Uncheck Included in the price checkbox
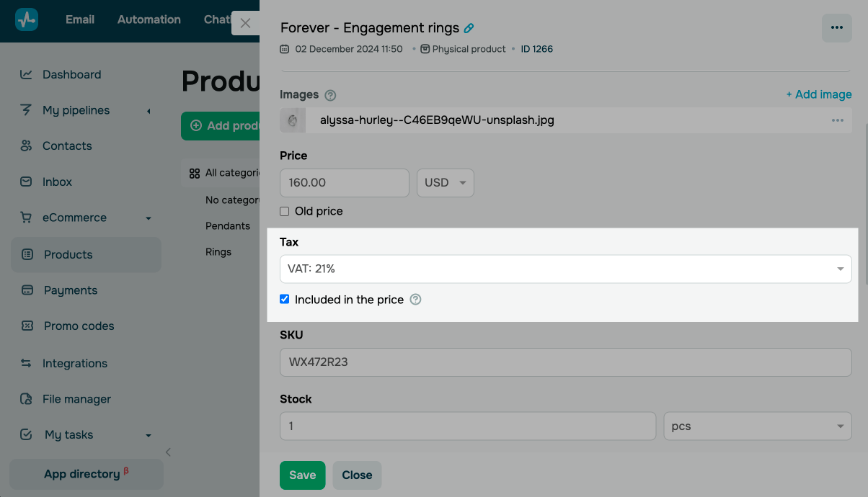 [285, 300]
